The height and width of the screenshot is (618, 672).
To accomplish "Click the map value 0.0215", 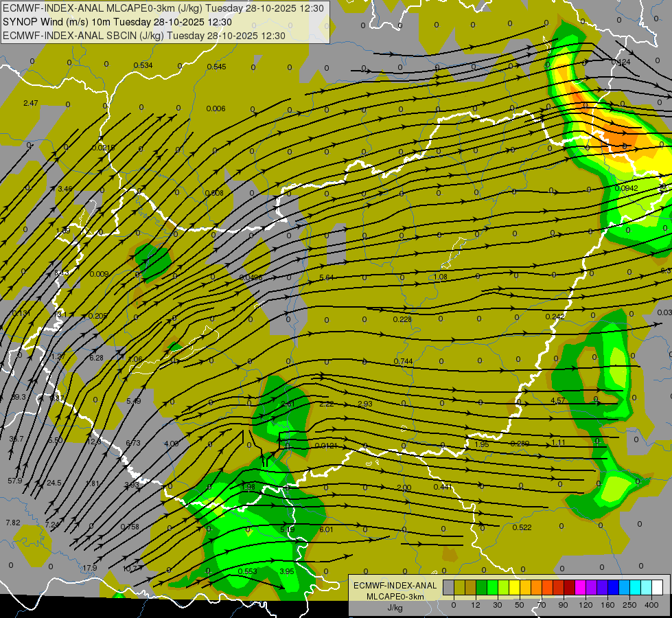I will pyautogui.click(x=103, y=148).
